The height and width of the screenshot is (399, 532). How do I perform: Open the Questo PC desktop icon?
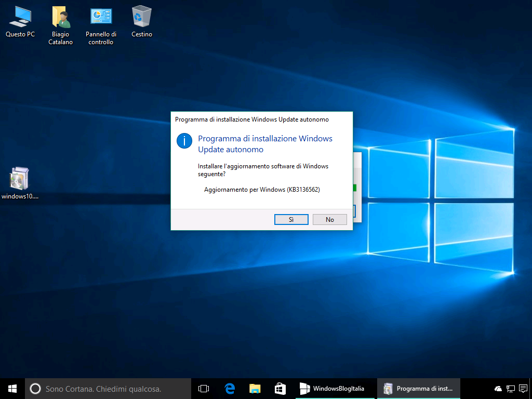point(20,22)
